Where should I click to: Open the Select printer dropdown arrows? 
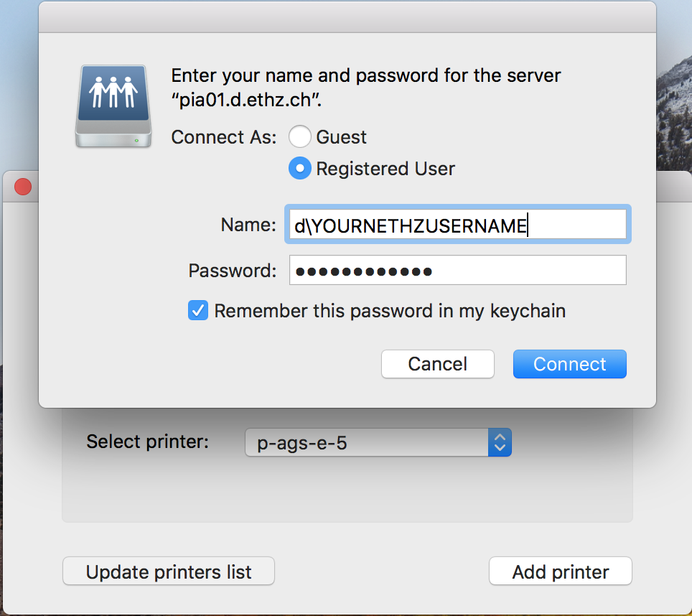[x=500, y=442]
